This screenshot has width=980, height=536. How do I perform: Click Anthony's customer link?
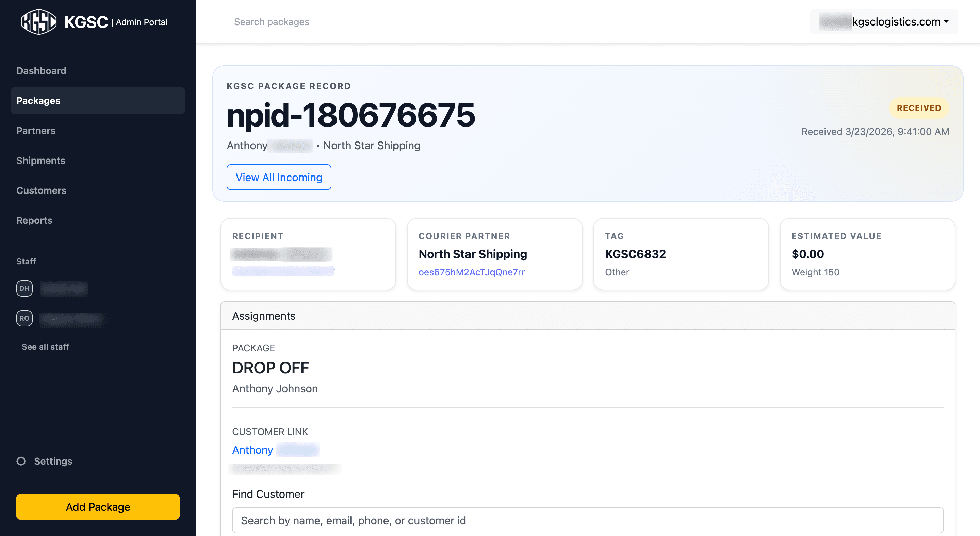tap(252, 450)
